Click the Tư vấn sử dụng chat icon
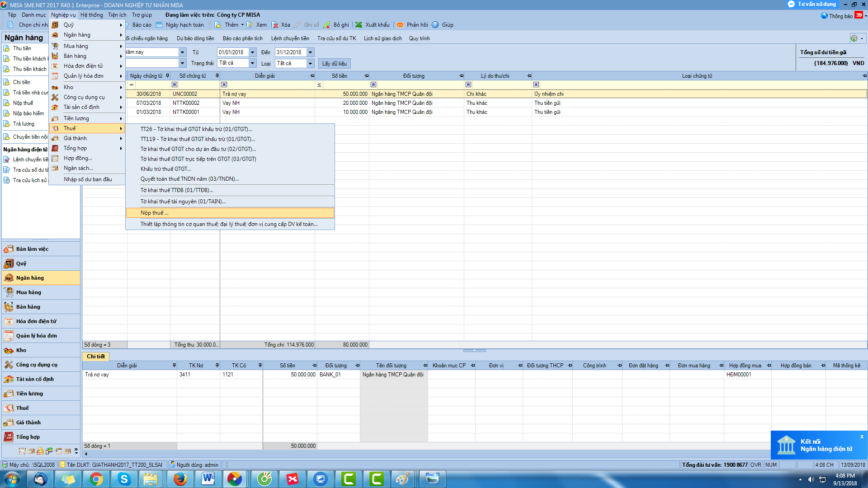The height and width of the screenshot is (488, 868). pyautogui.click(x=791, y=4)
